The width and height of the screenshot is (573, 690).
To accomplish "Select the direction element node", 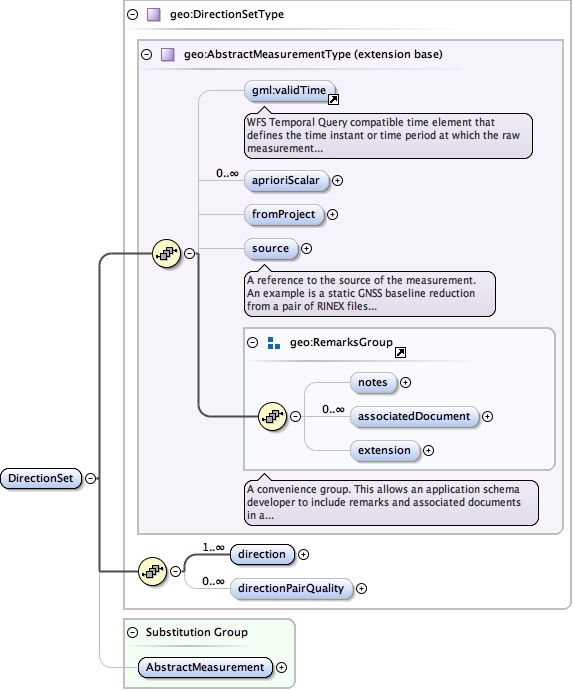I will 262,554.
